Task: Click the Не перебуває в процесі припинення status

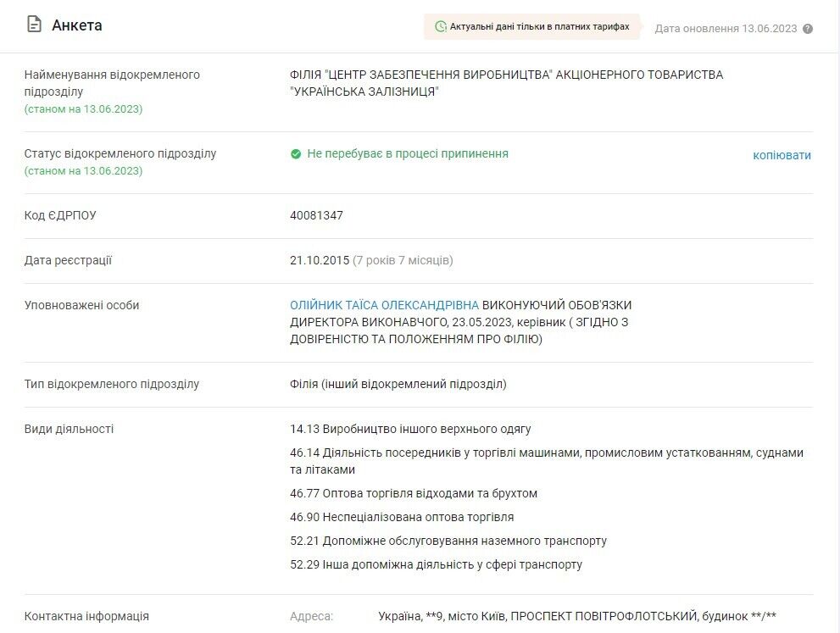Action: click(x=407, y=154)
